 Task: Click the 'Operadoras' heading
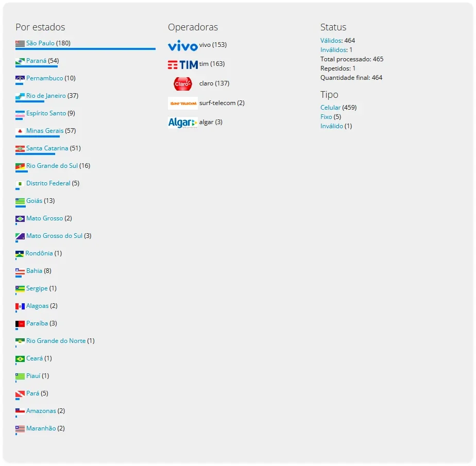(193, 27)
